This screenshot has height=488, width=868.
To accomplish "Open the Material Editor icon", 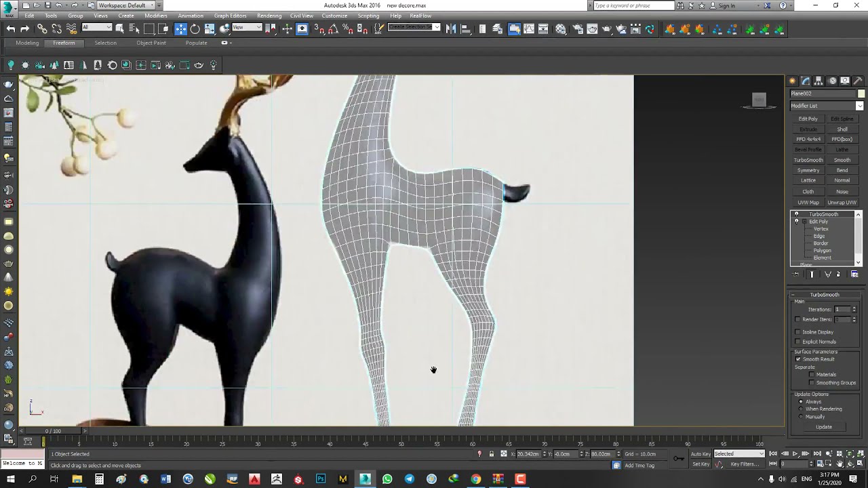I will point(561,28).
